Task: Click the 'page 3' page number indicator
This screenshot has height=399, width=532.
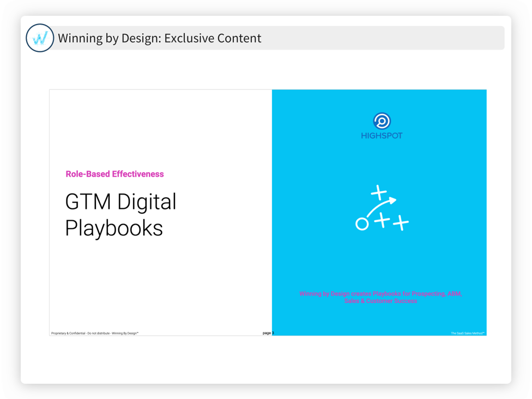Action: pos(268,332)
